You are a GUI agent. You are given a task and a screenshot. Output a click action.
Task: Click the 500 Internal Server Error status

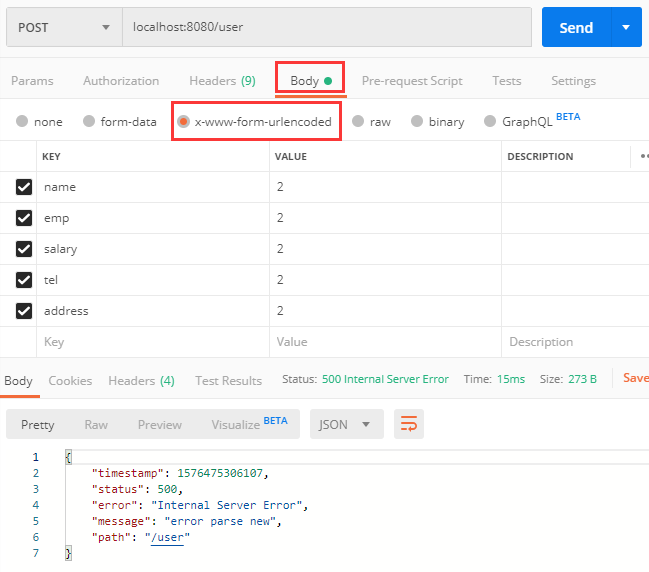385,379
